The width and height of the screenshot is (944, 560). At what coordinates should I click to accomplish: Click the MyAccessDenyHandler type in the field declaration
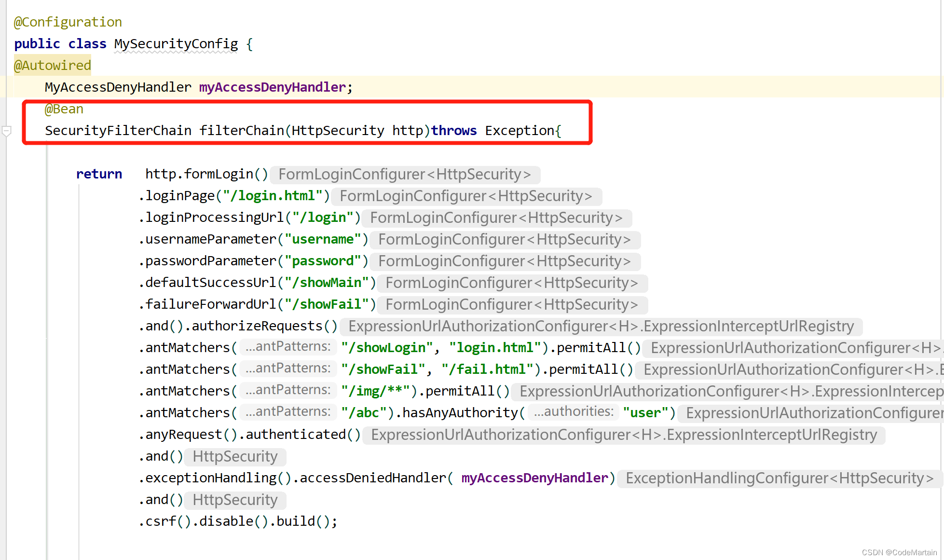(118, 87)
